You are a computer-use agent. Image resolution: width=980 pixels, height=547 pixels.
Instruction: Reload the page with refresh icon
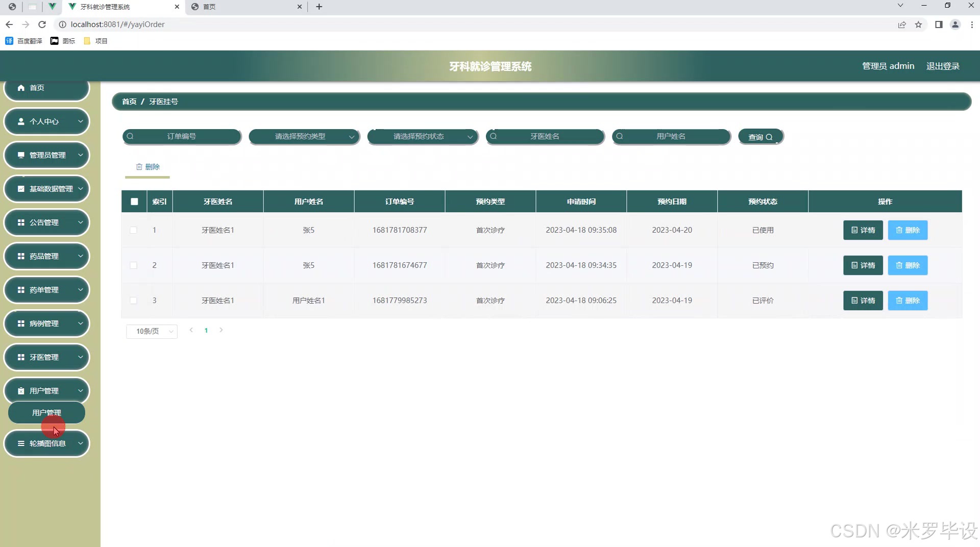pos(42,24)
